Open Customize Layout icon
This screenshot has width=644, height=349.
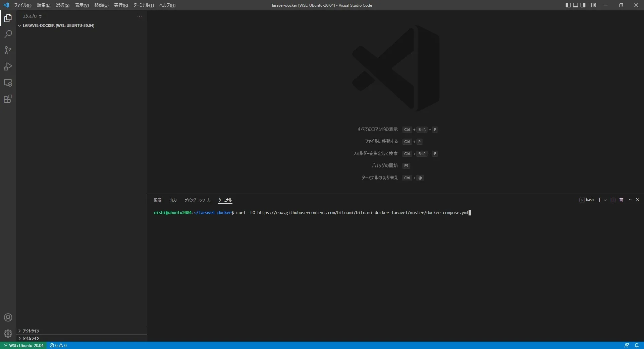(x=594, y=5)
